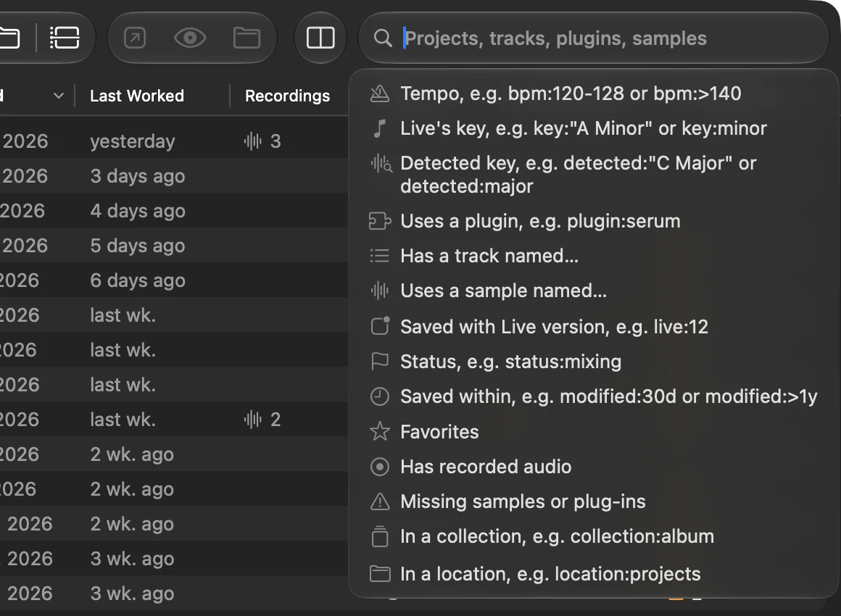The width and height of the screenshot is (841, 616).
Task: Click the open-externally arrow icon in toolbar
Action: [135, 38]
